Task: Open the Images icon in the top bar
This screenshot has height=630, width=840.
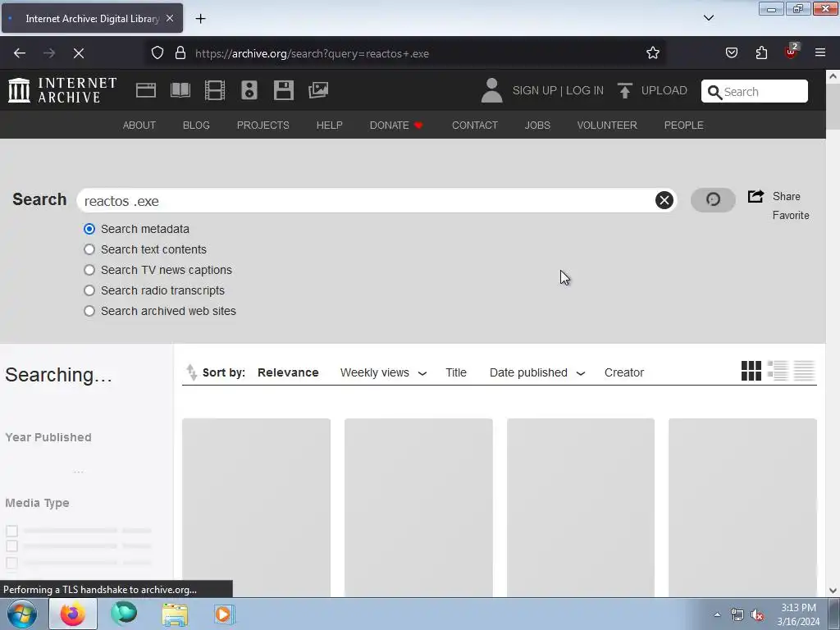Action: [x=318, y=90]
